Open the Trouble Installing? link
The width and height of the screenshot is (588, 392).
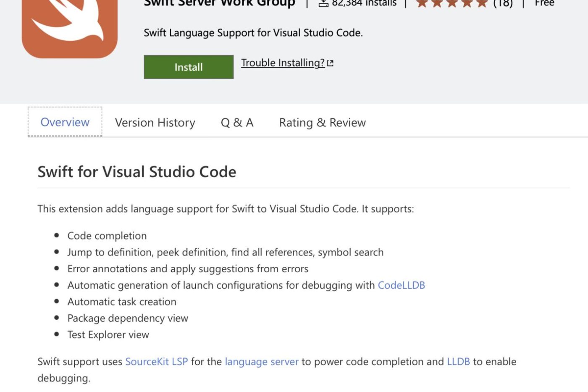[282, 63]
